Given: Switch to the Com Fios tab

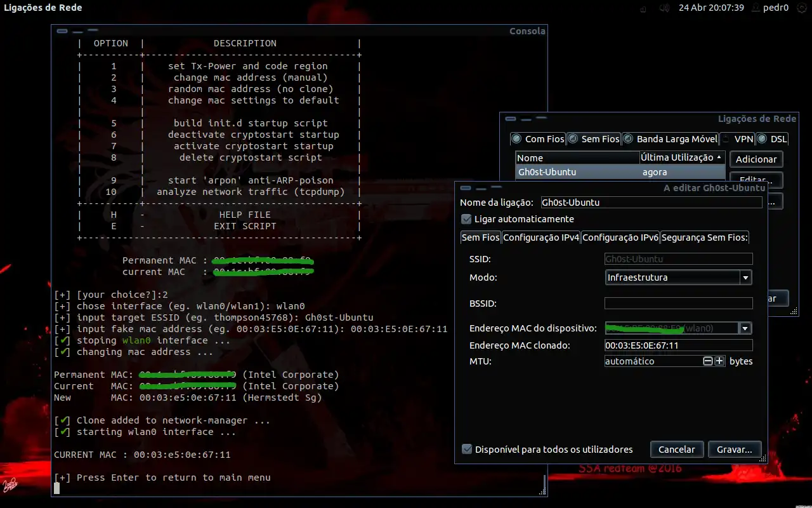Looking at the screenshot, I should point(537,138).
